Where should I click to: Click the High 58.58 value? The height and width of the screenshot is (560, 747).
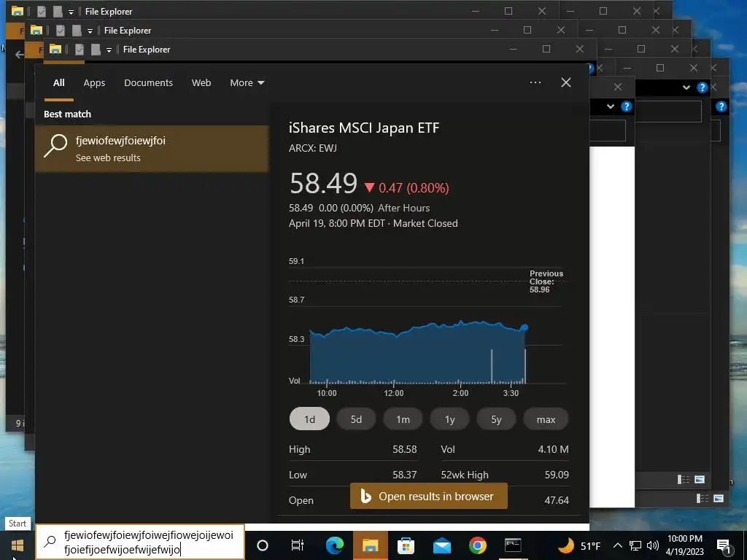click(404, 449)
